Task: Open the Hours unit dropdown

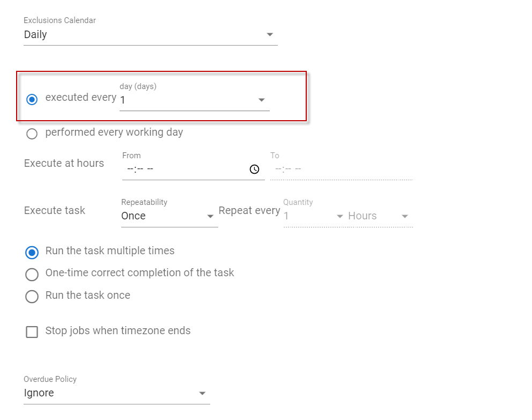Action: [x=379, y=216]
